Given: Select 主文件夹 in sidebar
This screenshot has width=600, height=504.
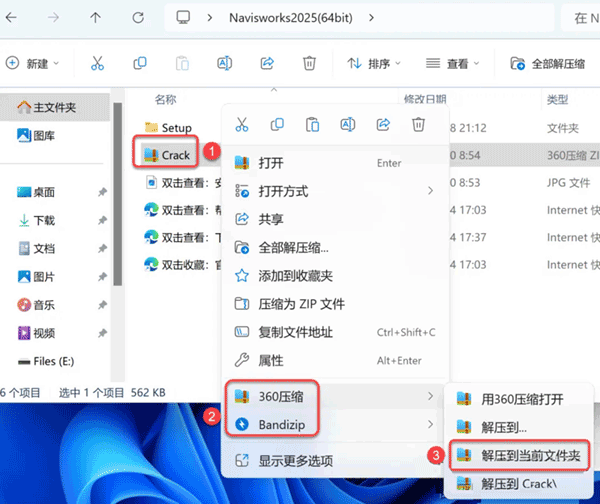Looking at the screenshot, I should tap(55, 107).
